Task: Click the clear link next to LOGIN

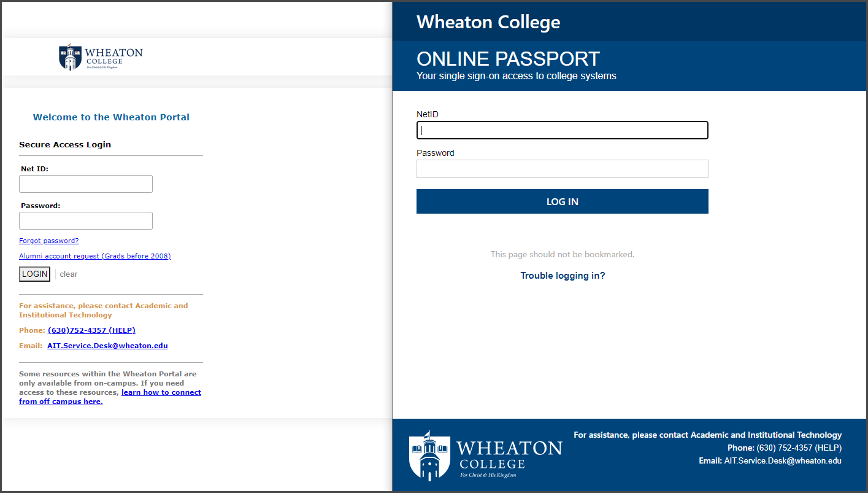Action: point(69,274)
